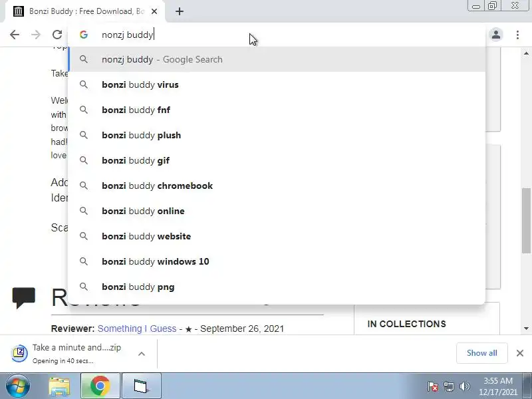Screen dimensions: 532x399
Task: Select suggestion bonzi buddy virus
Action: [277, 84]
